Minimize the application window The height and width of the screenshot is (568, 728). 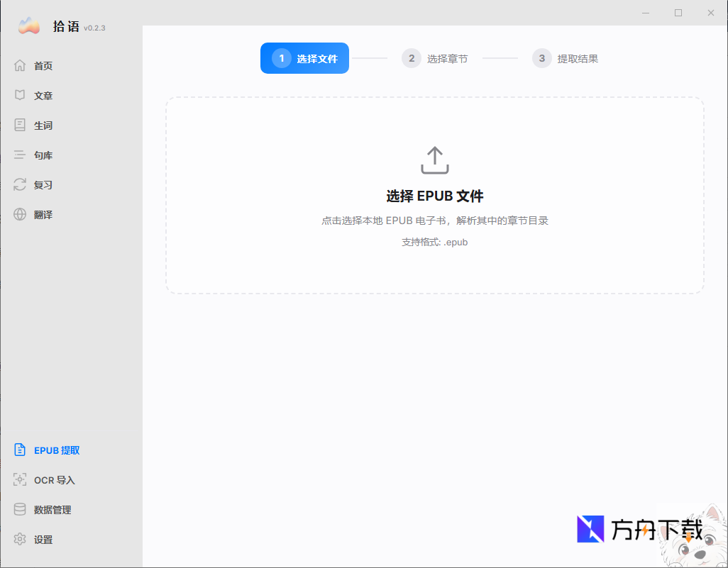pyautogui.click(x=646, y=13)
